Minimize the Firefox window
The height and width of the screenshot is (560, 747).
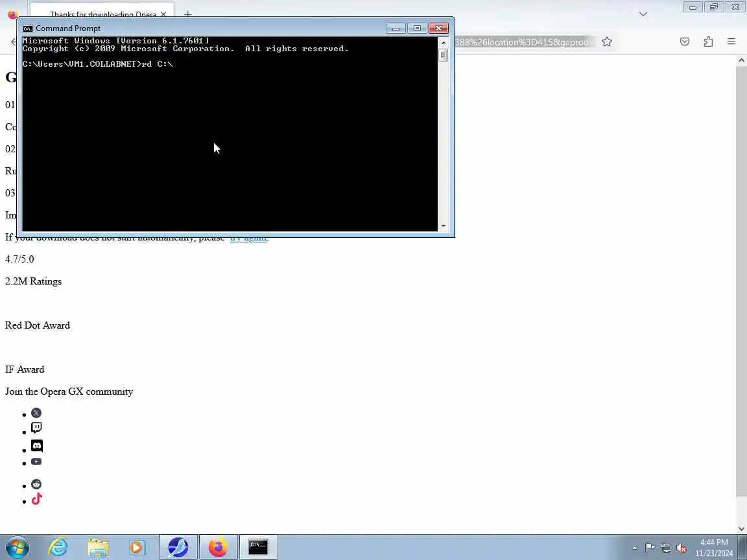(693, 7)
